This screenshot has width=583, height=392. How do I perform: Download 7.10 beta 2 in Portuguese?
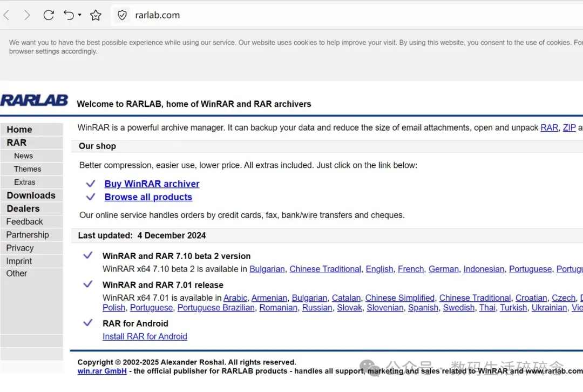click(x=530, y=269)
